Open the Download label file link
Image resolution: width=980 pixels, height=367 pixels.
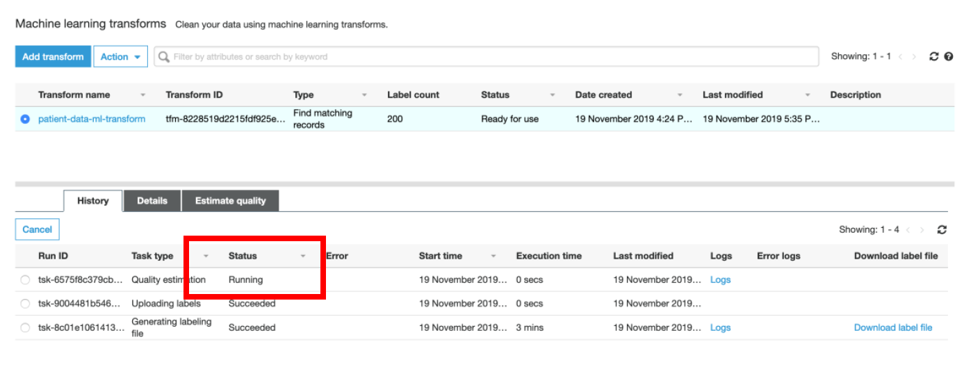coord(893,327)
